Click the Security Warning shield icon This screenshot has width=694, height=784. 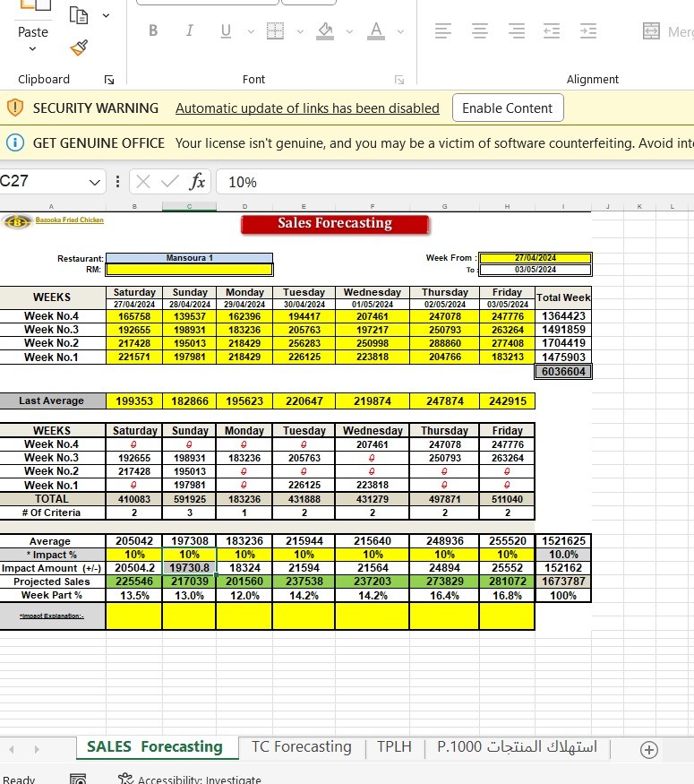pos(15,108)
